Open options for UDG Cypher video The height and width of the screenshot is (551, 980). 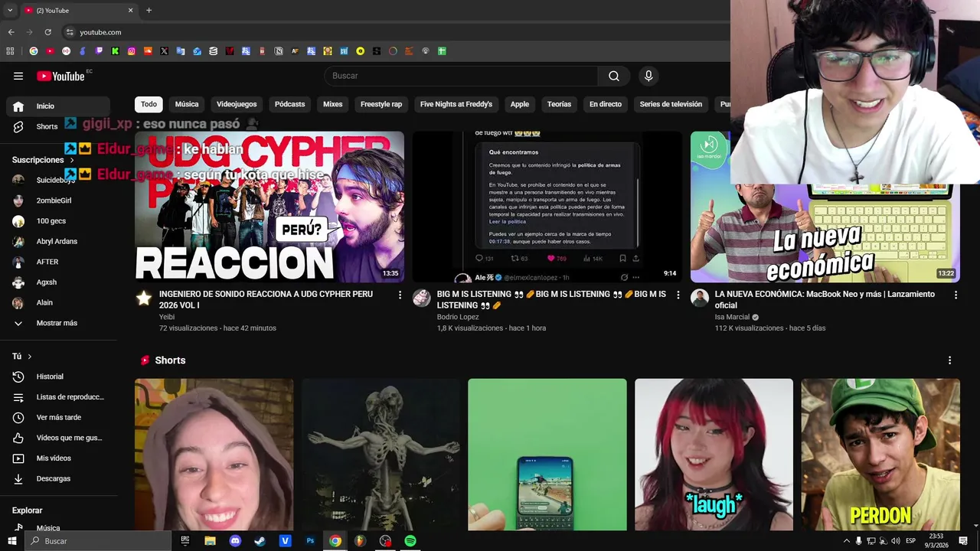click(x=400, y=295)
